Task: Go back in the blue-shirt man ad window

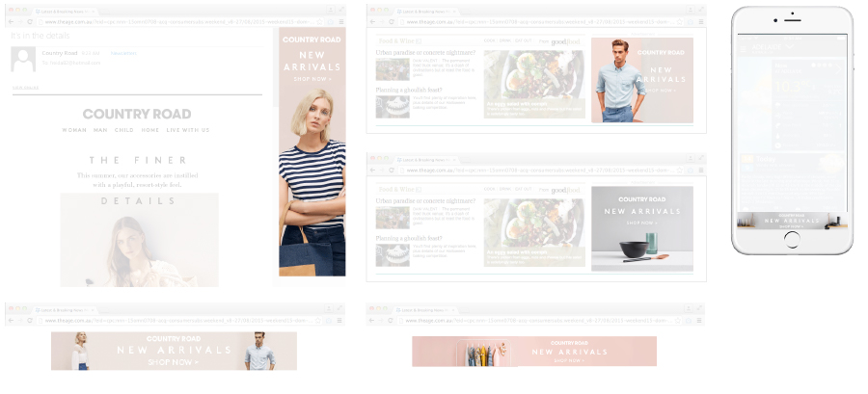Action: [x=372, y=21]
